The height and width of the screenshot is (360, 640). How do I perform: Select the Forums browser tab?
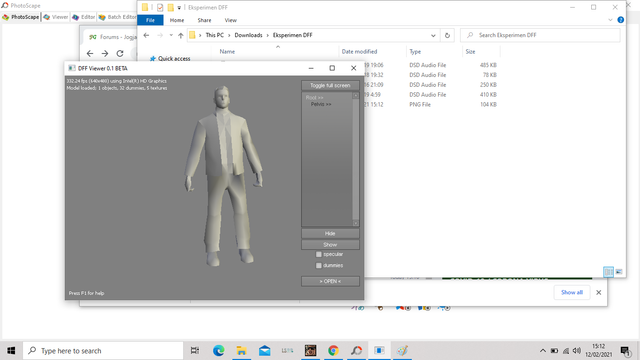[111, 37]
